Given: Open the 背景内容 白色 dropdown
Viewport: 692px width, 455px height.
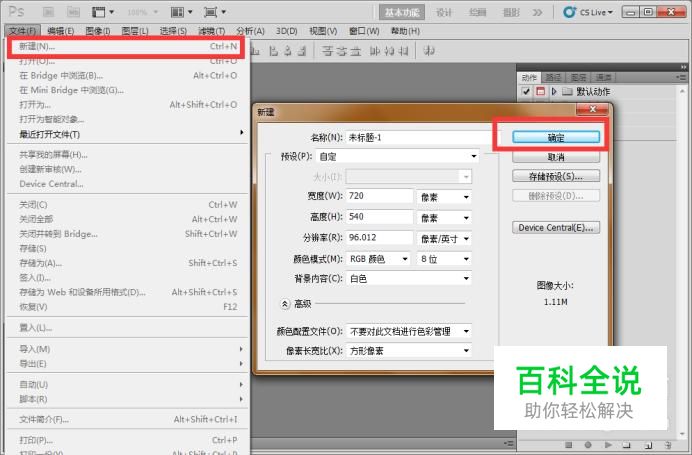Looking at the screenshot, I should pyautogui.click(x=409, y=278).
